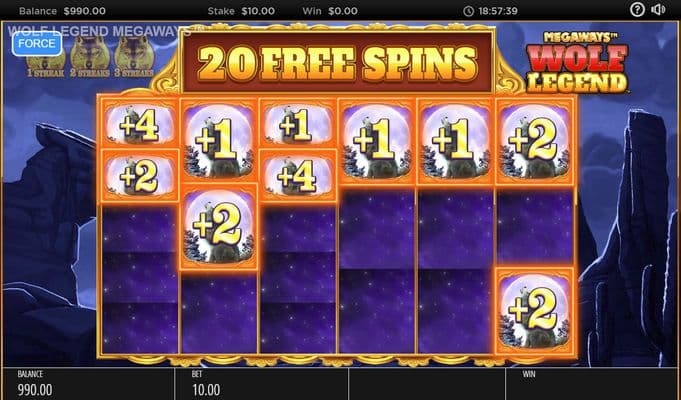Click the +4 symbol in first reel

click(139, 124)
